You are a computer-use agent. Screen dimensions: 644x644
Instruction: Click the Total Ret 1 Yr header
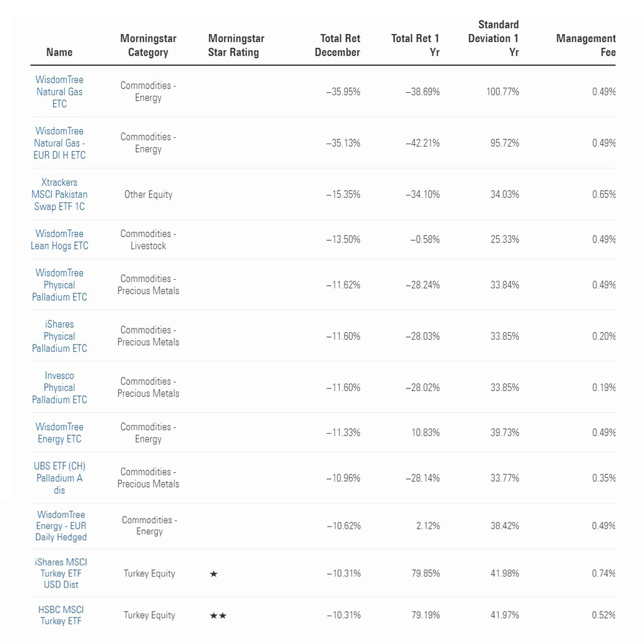[x=416, y=45]
